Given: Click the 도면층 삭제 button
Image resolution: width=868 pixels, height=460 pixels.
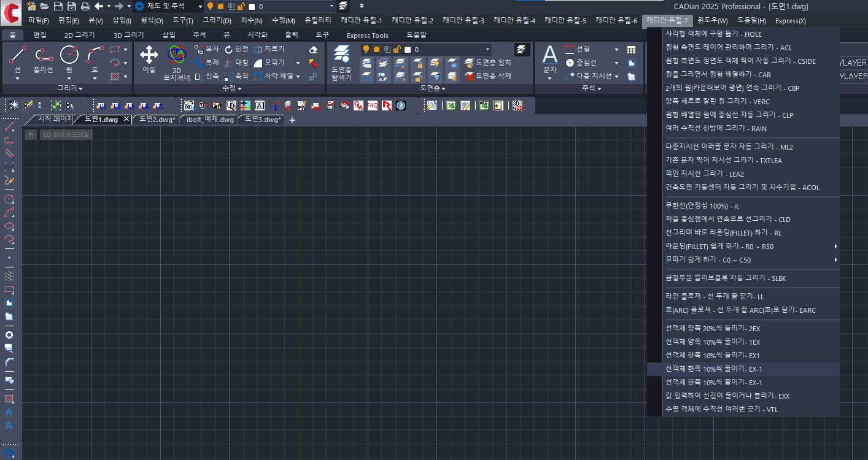Looking at the screenshot, I should coord(489,76).
